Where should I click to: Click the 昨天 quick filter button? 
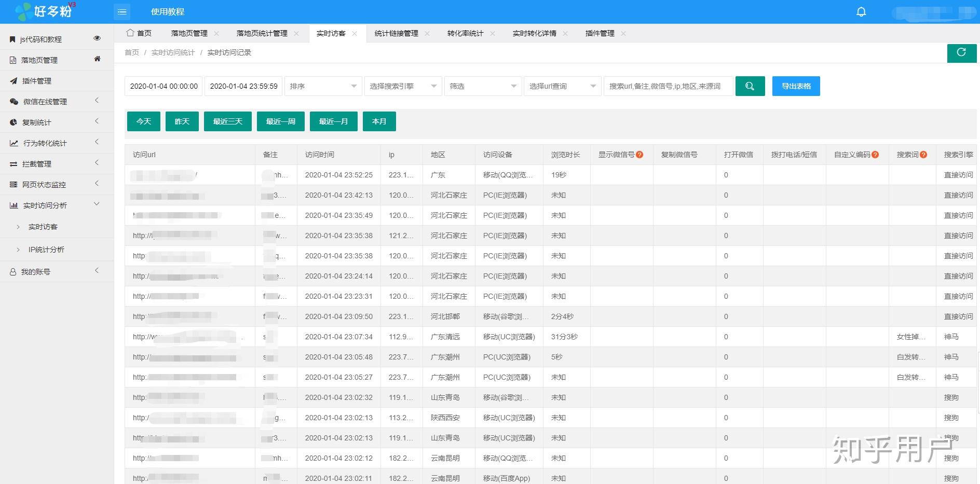pos(182,121)
